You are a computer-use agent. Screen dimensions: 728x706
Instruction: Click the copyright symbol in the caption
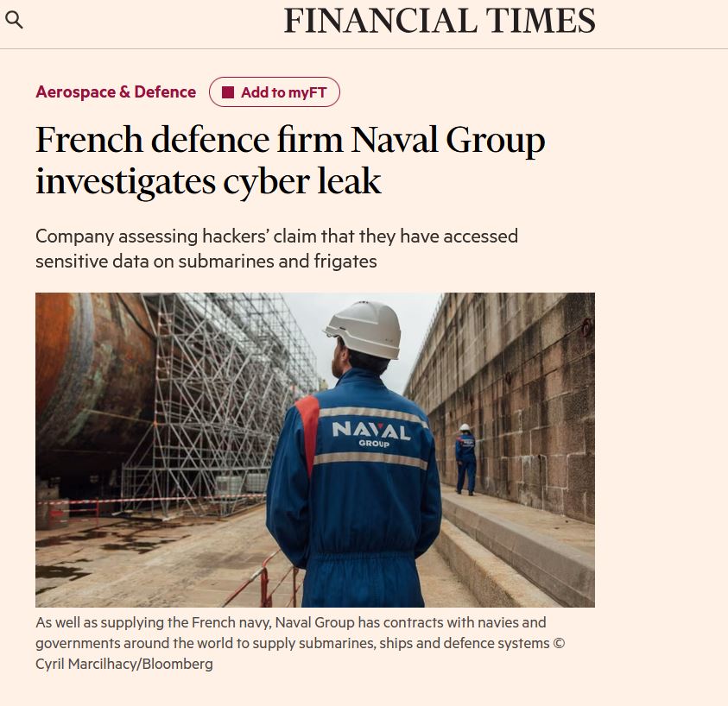pos(558,643)
